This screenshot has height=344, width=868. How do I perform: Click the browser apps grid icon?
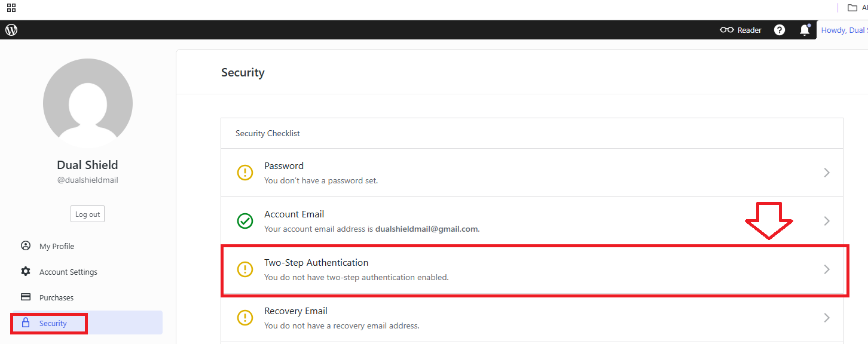point(11,8)
